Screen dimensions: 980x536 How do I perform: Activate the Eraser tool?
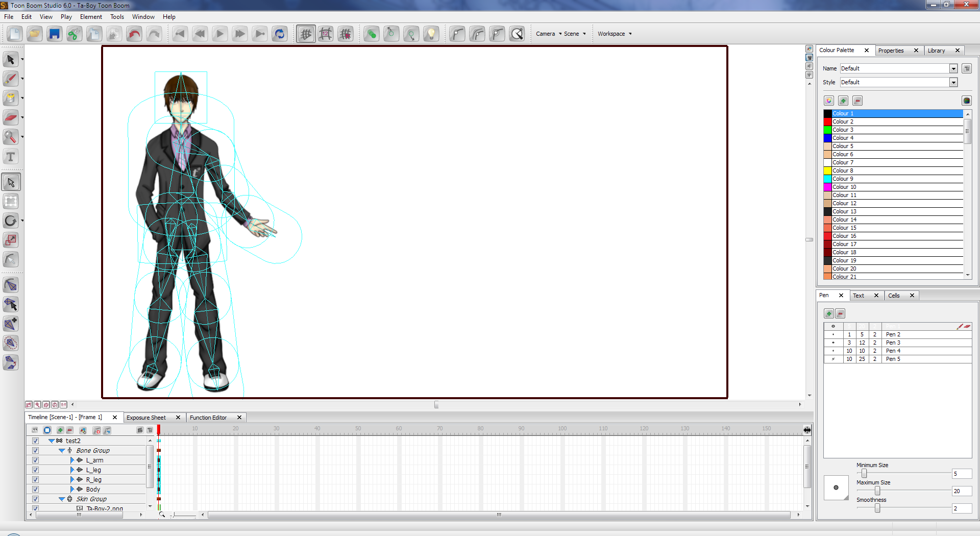11,117
